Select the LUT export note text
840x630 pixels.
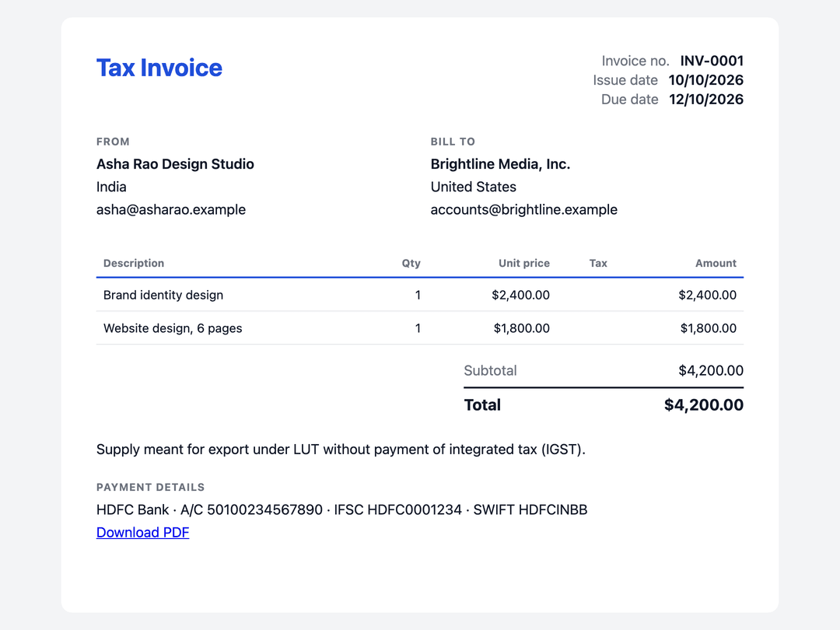tap(341, 450)
